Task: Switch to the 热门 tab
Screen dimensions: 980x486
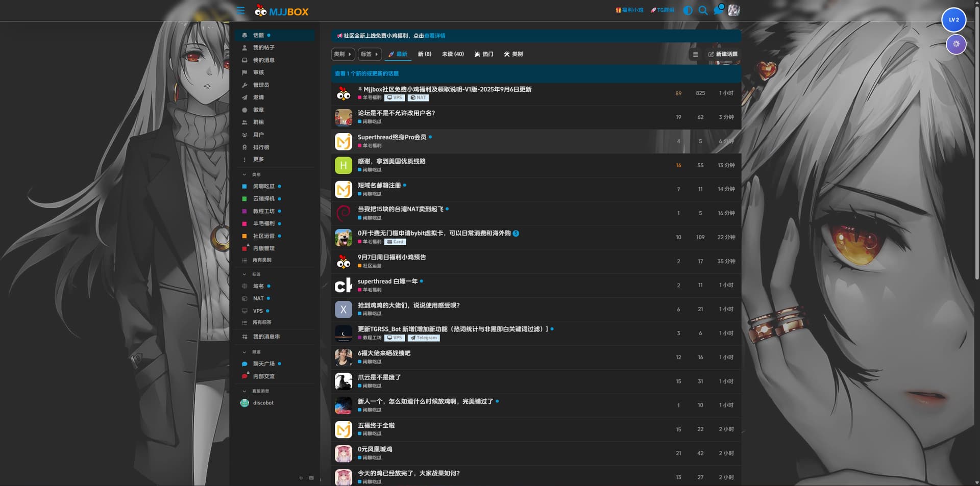Action: [484, 54]
